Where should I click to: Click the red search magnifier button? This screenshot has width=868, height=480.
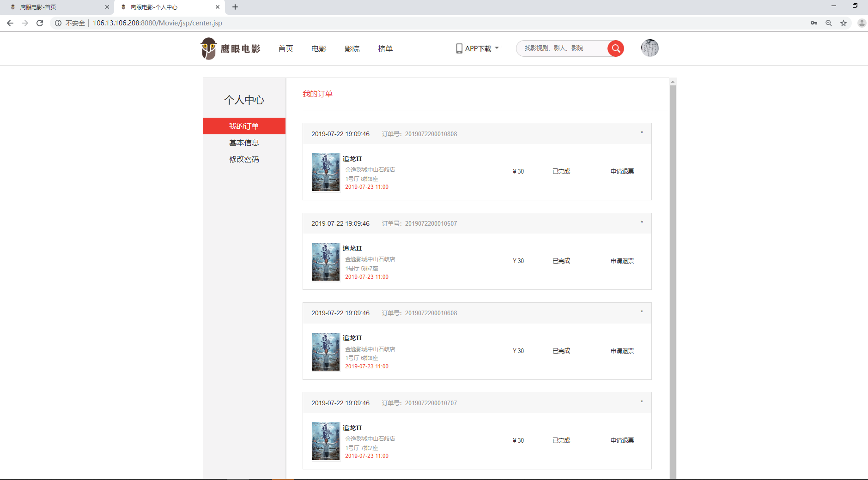tap(615, 48)
